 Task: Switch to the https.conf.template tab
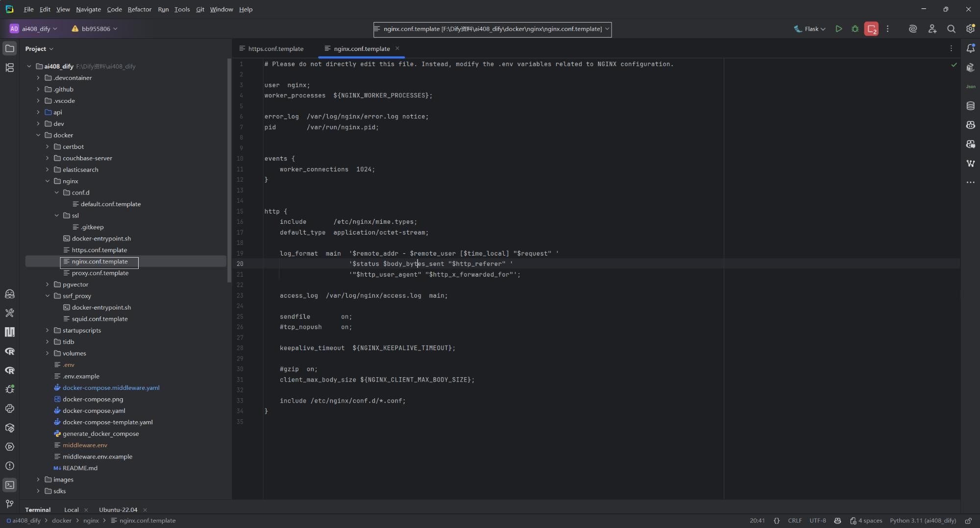point(275,48)
